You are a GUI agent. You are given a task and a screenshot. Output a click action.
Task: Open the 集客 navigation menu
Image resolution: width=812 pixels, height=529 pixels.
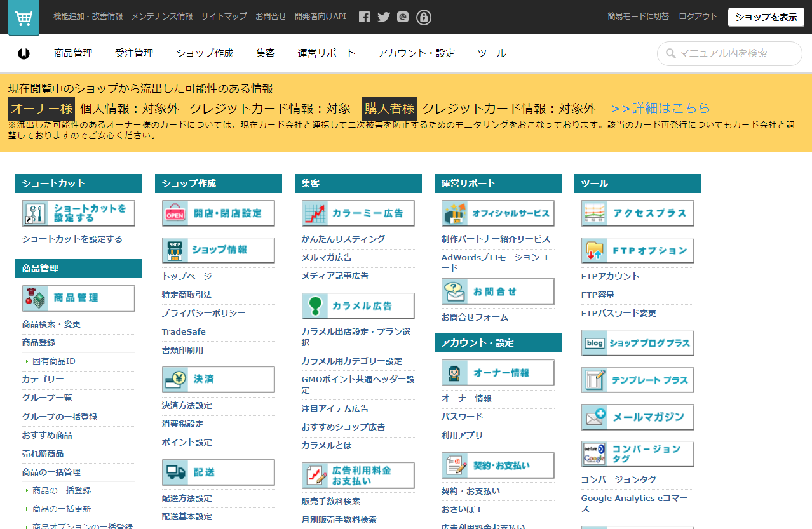(265, 53)
